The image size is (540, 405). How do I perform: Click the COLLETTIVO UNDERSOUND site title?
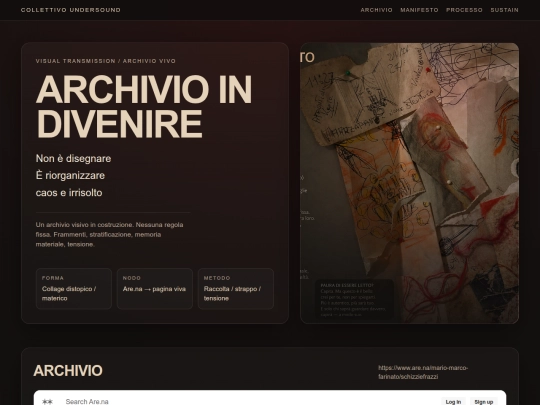coord(71,10)
